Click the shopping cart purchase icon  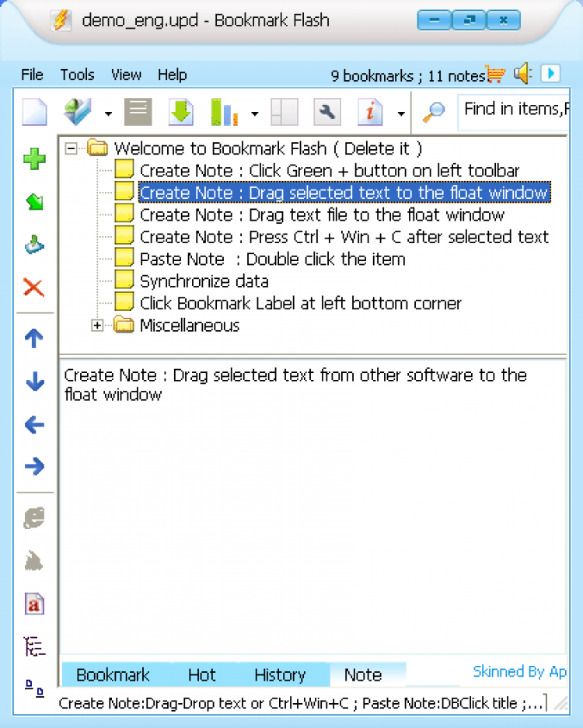pos(496,75)
